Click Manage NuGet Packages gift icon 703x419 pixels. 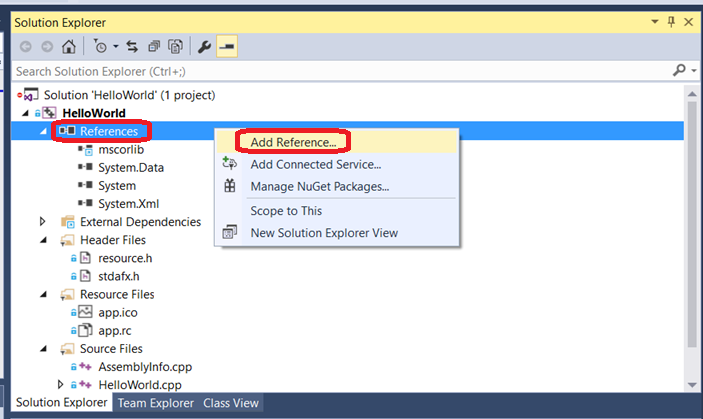point(230,186)
